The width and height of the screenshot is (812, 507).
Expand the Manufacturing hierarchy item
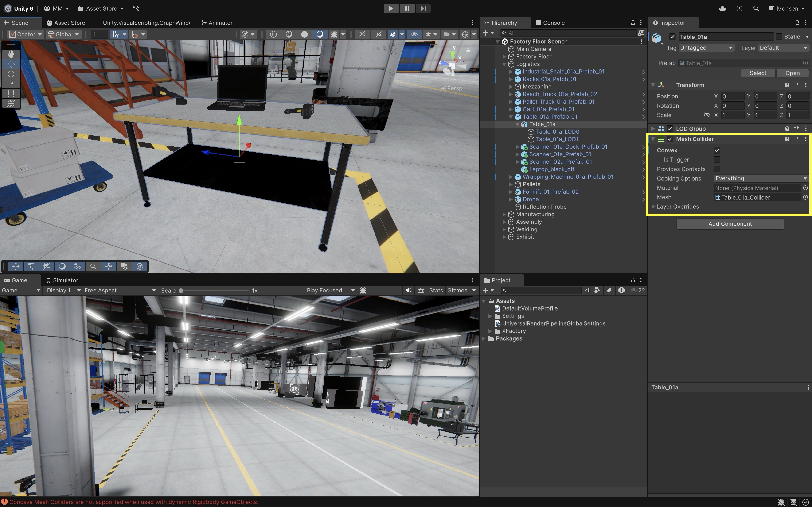click(504, 214)
